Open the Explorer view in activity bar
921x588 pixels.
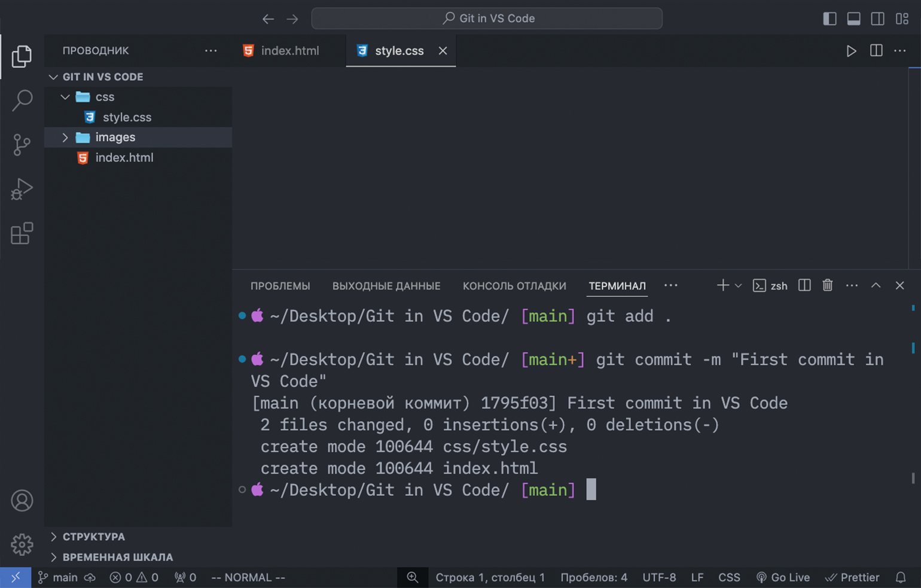22,56
